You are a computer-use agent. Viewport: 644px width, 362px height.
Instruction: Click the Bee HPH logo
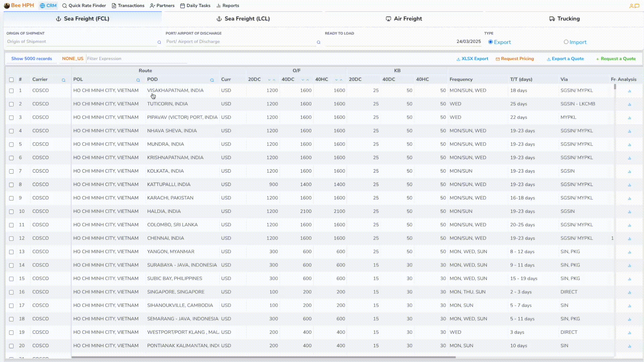19,5
